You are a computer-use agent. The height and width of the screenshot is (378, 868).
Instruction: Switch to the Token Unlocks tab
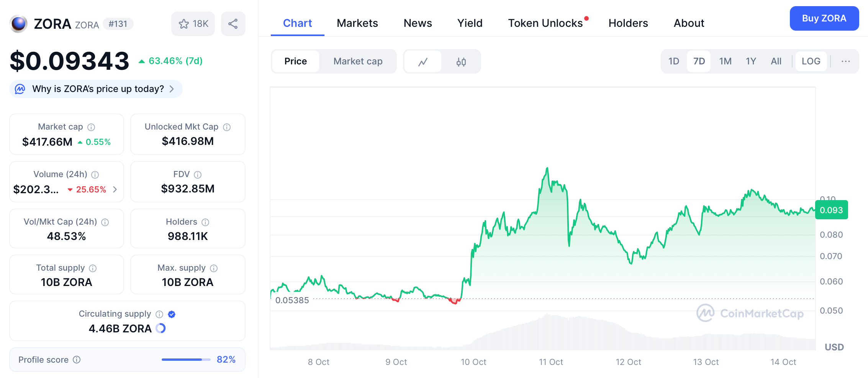click(x=545, y=23)
